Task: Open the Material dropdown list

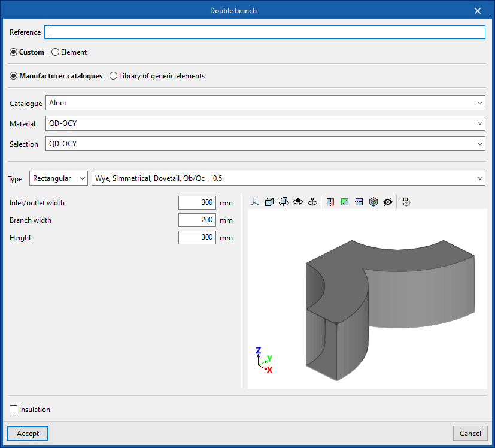Action: click(265, 123)
